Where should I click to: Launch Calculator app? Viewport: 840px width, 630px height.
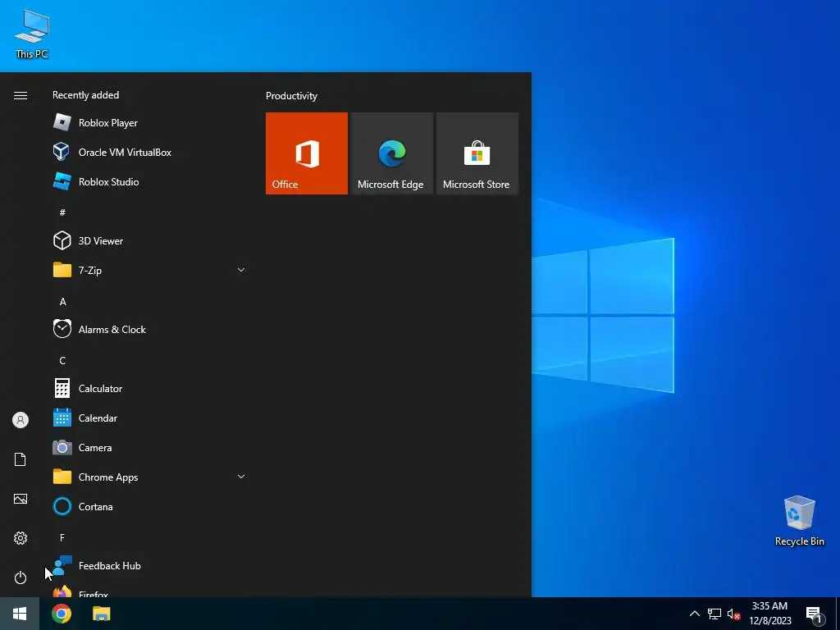(149, 388)
